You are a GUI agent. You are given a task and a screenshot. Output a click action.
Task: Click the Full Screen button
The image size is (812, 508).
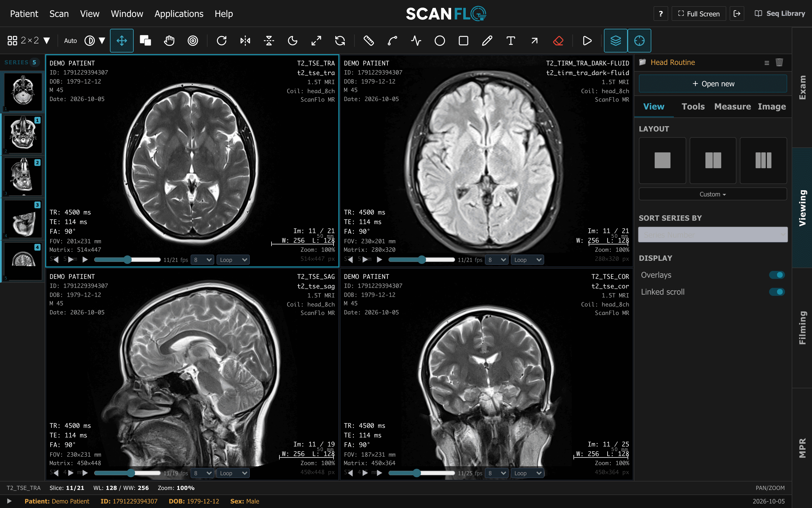point(699,14)
